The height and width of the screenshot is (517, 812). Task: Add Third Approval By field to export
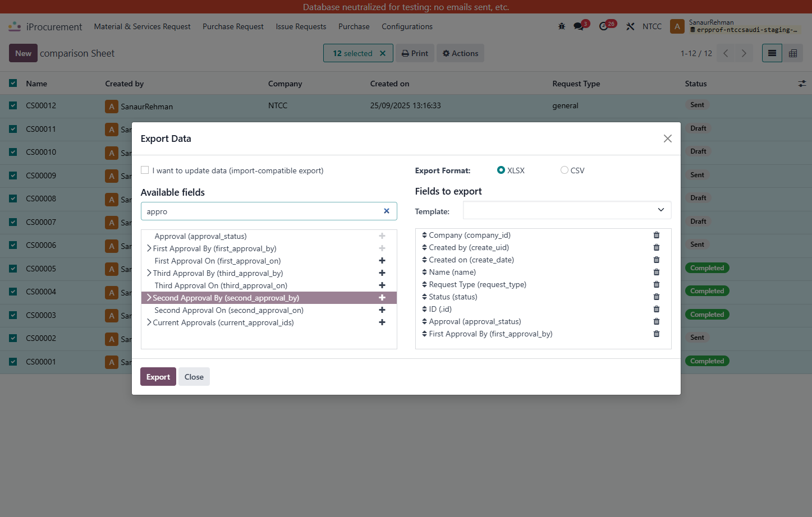pos(382,273)
